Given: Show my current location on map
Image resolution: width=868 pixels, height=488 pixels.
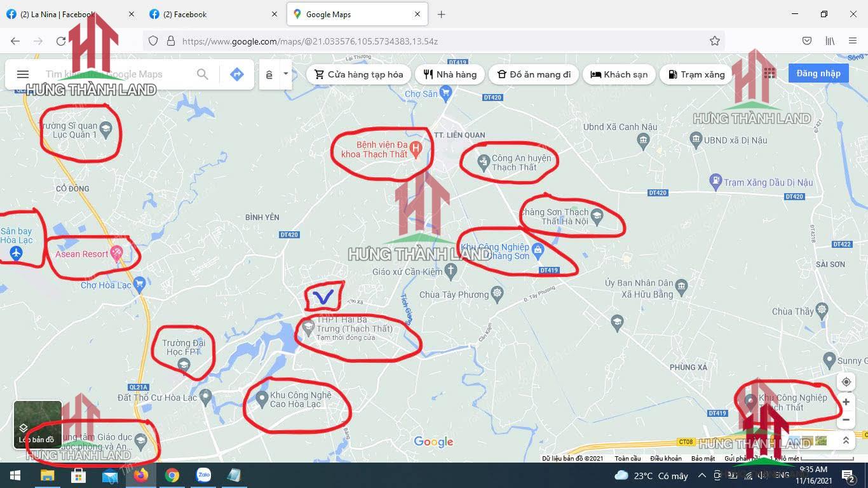Looking at the screenshot, I should point(846,382).
